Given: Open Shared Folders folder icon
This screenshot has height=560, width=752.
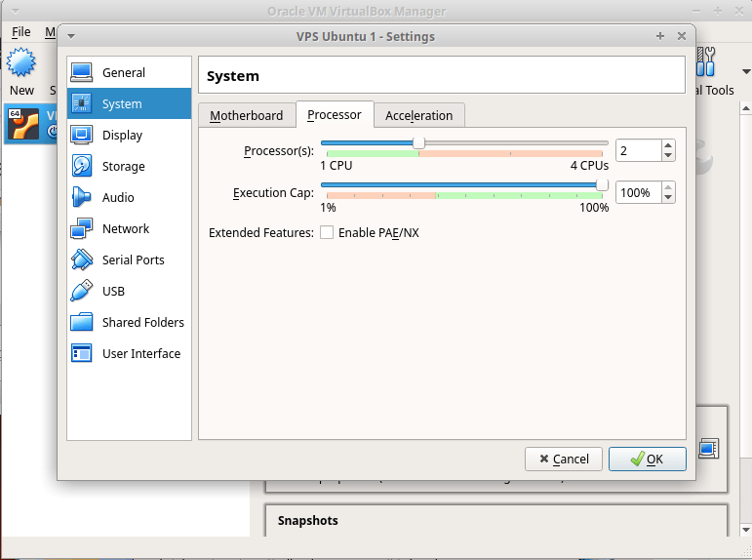Looking at the screenshot, I should [82, 322].
